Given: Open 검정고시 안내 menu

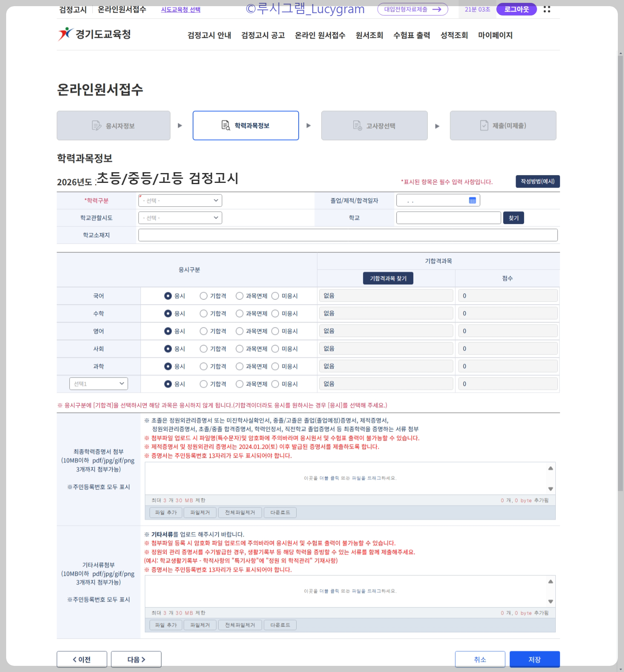Looking at the screenshot, I should [209, 35].
